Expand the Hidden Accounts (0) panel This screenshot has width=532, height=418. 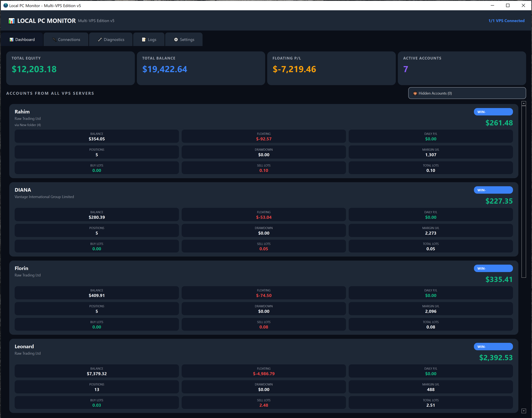(x=467, y=93)
